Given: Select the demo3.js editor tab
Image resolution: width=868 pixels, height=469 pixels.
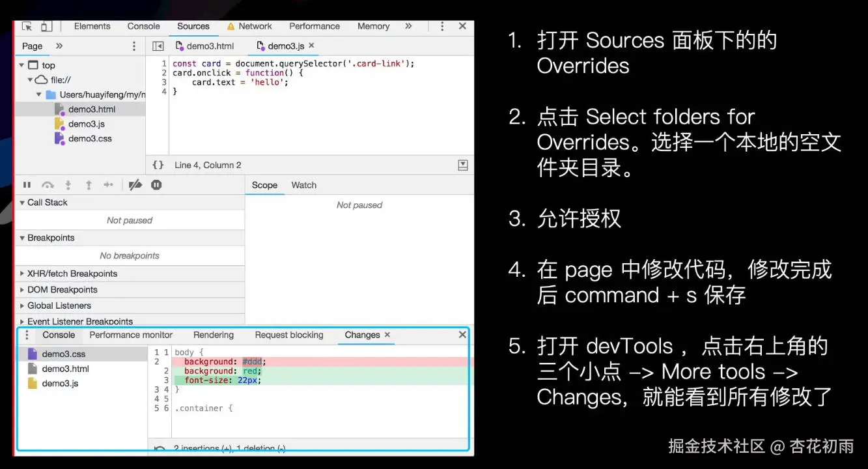Looking at the screenshot, I should [281, 46].
